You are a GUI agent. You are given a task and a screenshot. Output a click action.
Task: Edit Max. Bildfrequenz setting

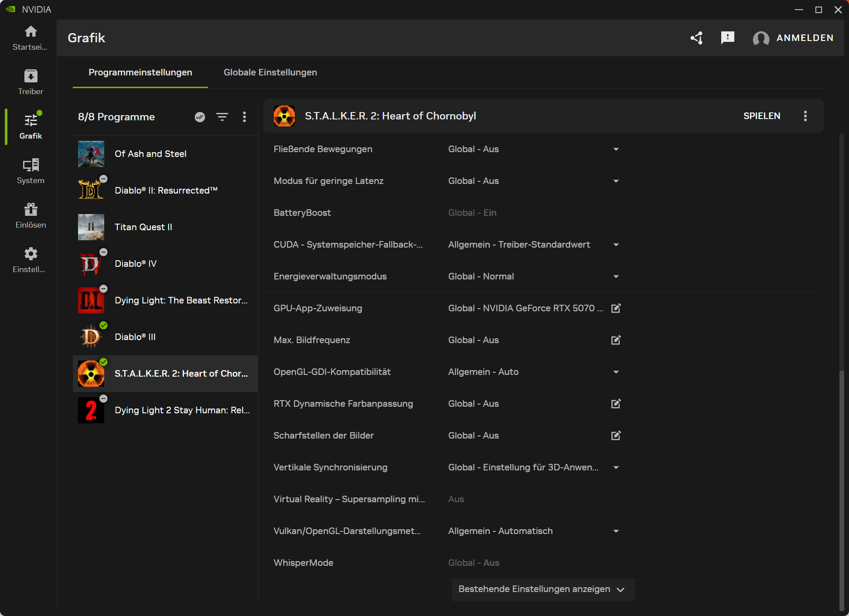tap(616, 340)
